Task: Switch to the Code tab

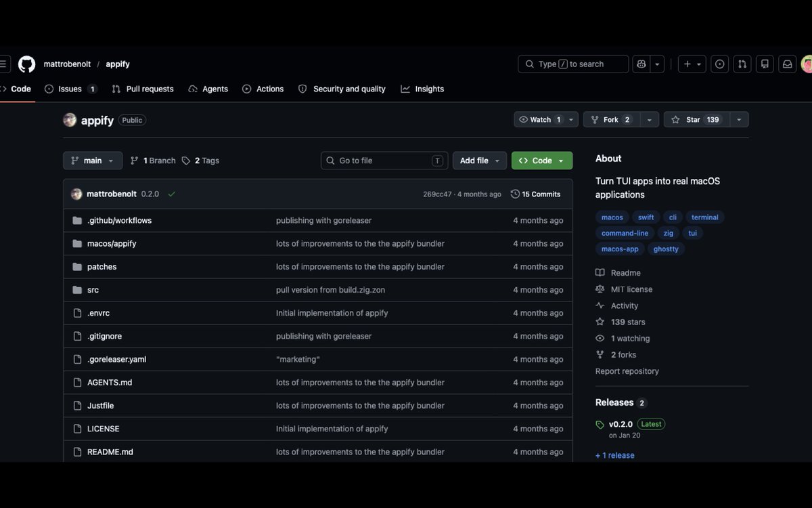Action: (16, 89)
